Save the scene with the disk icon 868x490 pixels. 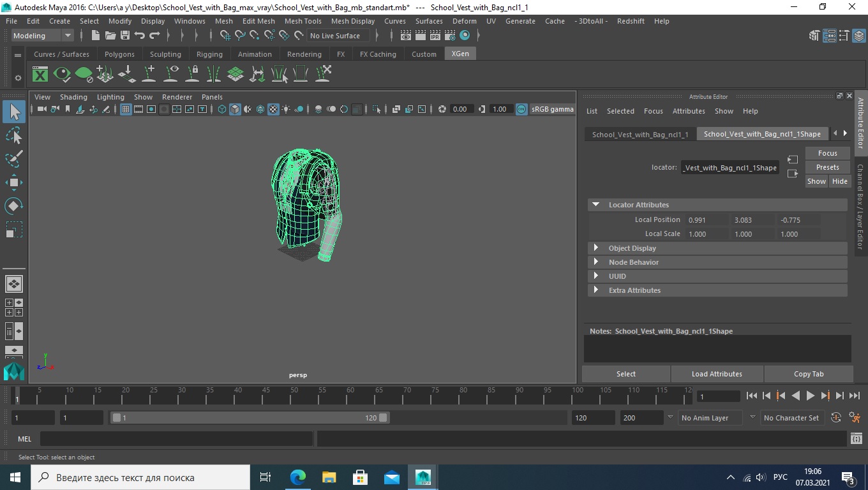125,36
